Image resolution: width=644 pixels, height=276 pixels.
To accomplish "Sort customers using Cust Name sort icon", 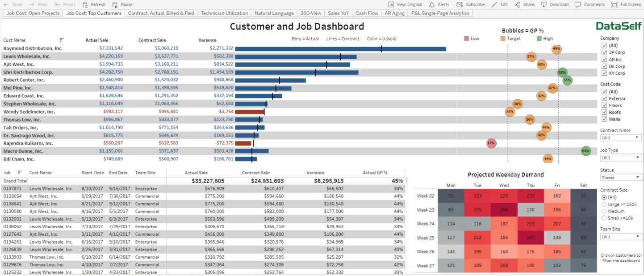I will pyautogui.click(x=62, y=40).
